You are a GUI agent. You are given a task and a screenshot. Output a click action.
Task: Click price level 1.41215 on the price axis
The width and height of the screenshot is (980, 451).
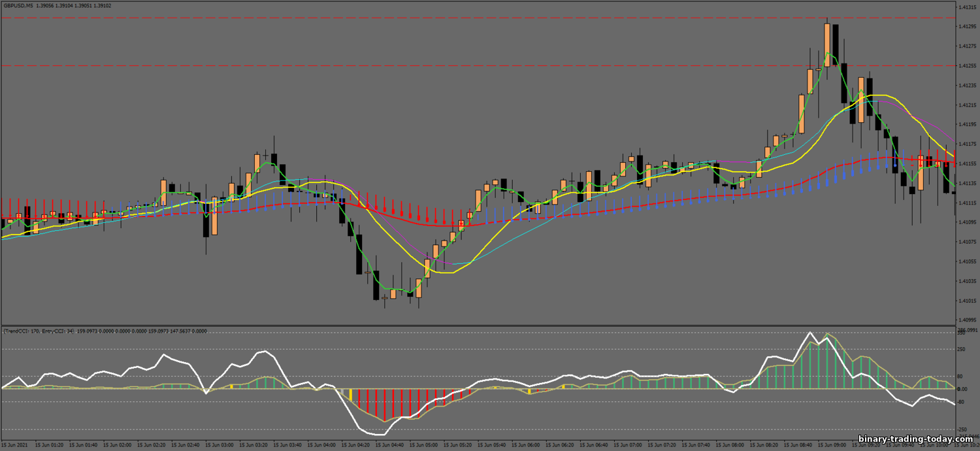967,105
